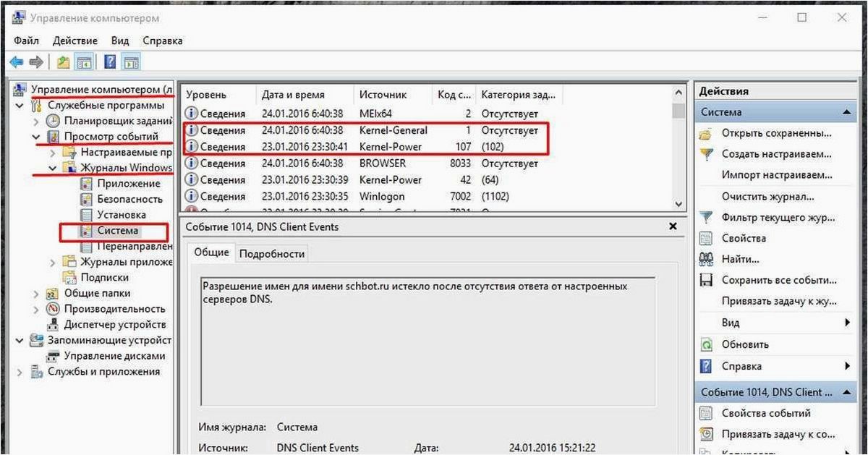Sort by Дата и время column header
Image resolution: width=868 pixels, height=455 pixels.
click(305, 95)
